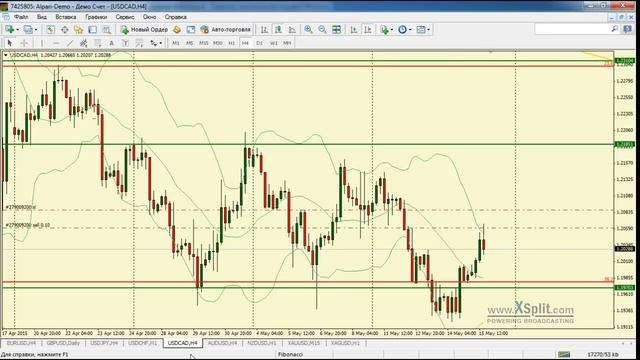Toggle the Авто-торговля button
Viewport: 640px width, 360px height.
point(225,29)
